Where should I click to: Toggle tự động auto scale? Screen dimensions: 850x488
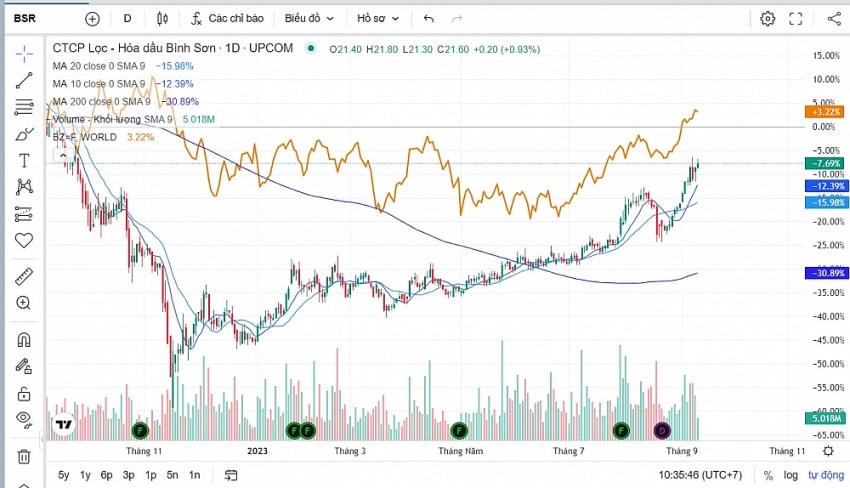(826, 476)
